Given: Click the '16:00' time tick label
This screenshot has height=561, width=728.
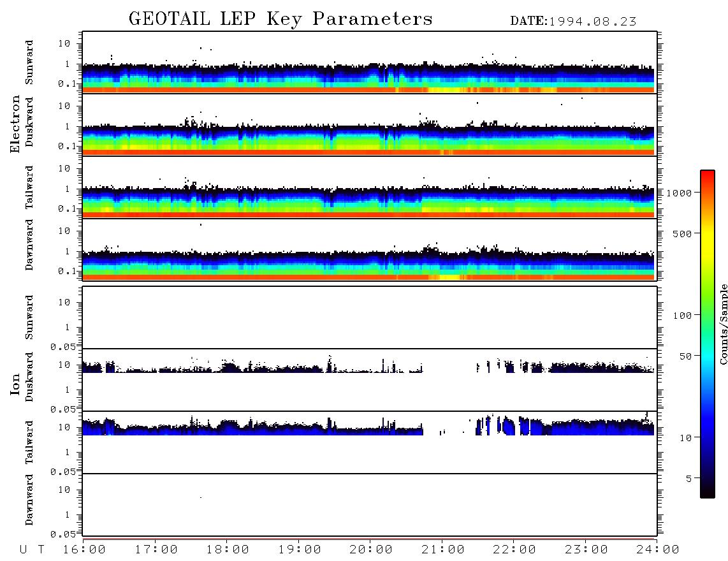Looking at the screenshot, I should pos(84,550).
